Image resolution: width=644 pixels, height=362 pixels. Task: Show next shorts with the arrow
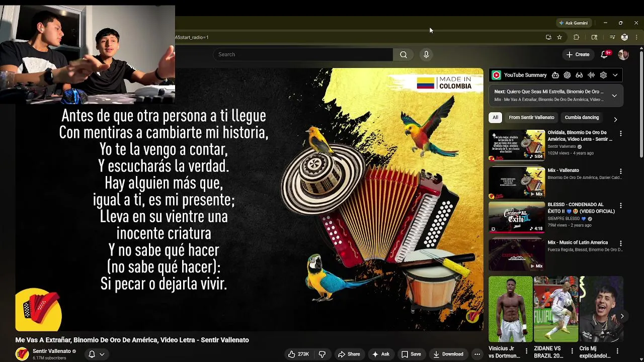pyautogui.click(x=622, y=316)
